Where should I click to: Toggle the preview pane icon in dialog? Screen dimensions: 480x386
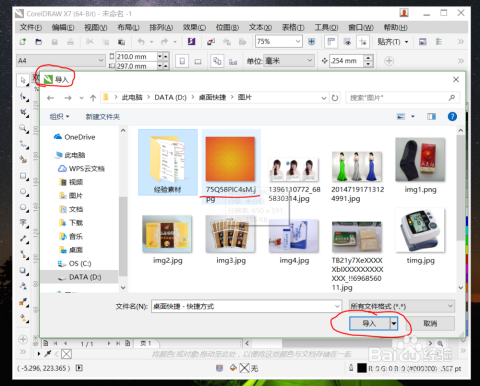(431, 116)
